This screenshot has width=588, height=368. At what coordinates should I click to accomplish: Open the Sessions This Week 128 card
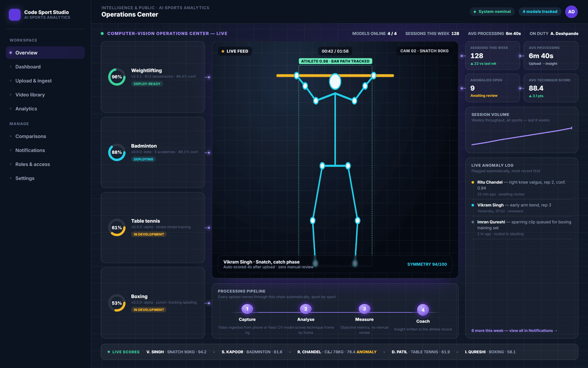coord(492,56)
